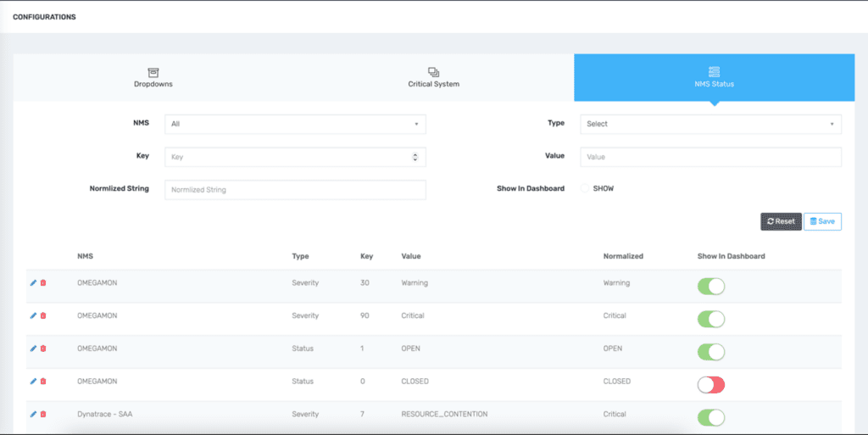Delete the OMEGAMON OPEN status row

43,349
